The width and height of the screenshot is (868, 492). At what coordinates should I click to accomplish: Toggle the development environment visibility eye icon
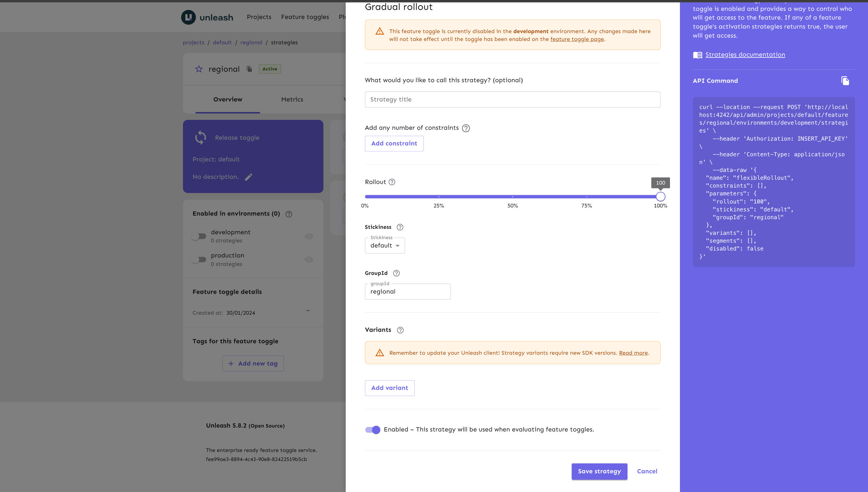(309, 236)
